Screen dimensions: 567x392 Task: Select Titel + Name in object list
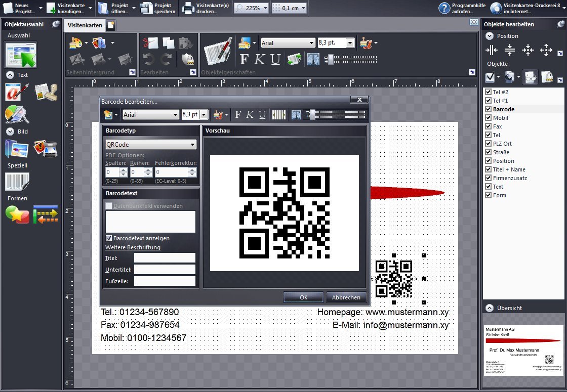pyautogui.click(x=509, y=169)
